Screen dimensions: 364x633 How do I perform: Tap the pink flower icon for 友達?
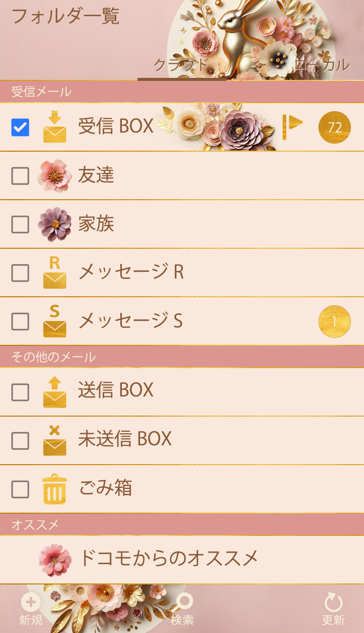click(x=55, y=175)
